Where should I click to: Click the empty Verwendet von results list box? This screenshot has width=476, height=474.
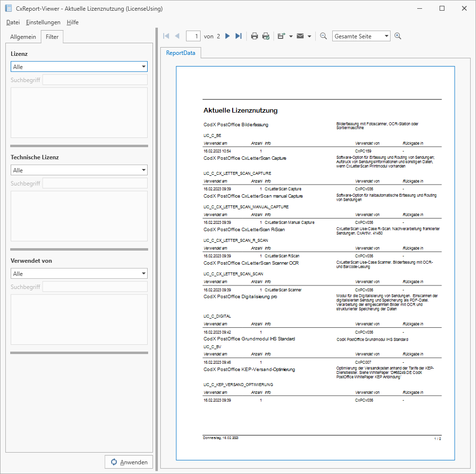[79, 320]
